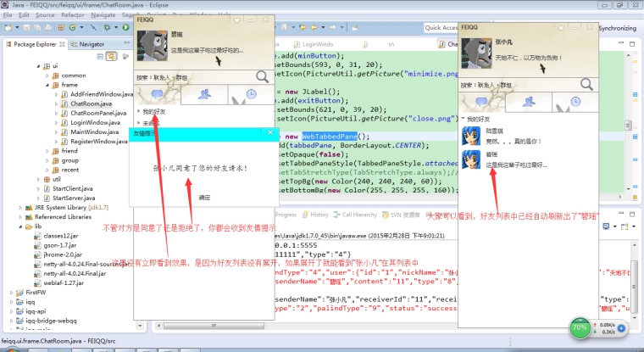This screenshot has height=352, width=644.
Task: Open the Navigate menu
Action: pos(103,14)
